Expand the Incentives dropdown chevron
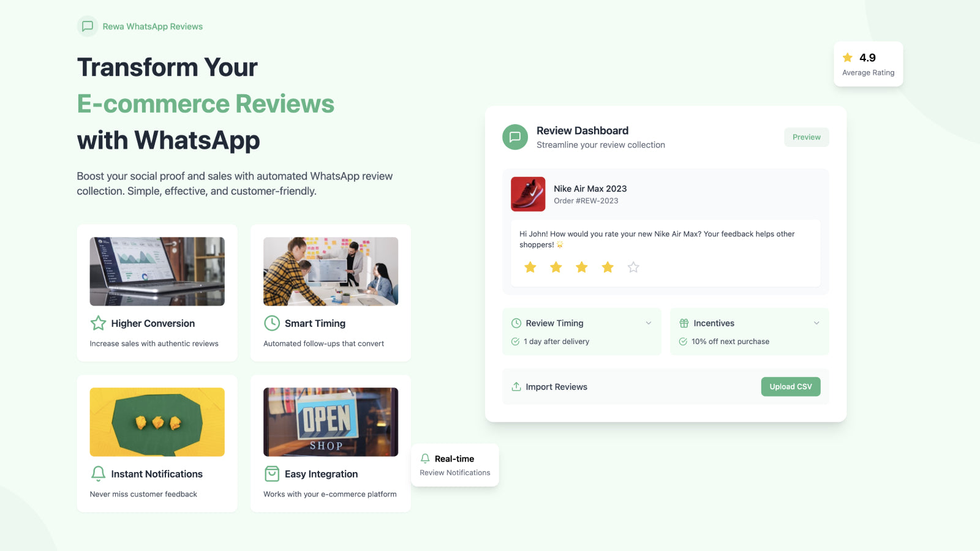Screen dimensions: 980x551 (816, 323)
